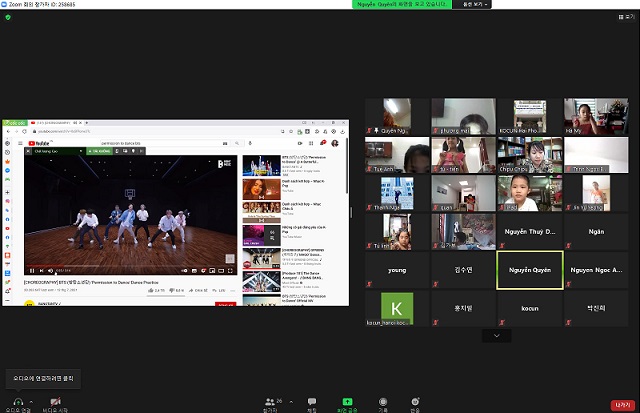Toggle theater mode in YouTube player
The image size is (640, 413).
click(x=221, y=271)
